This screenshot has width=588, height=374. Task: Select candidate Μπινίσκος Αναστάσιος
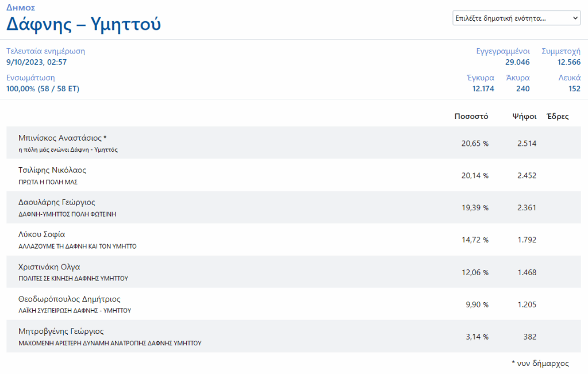click(x=63, y=138)
